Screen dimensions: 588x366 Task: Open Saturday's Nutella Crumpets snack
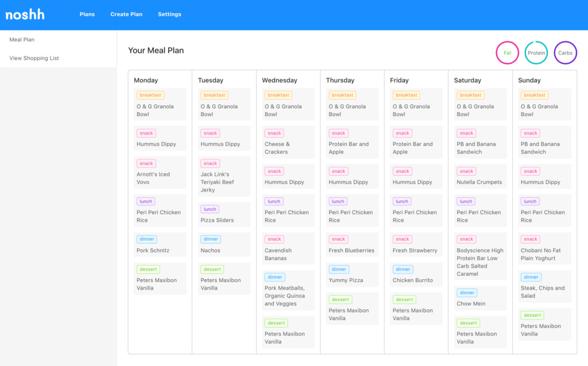(x=481, y=176)
